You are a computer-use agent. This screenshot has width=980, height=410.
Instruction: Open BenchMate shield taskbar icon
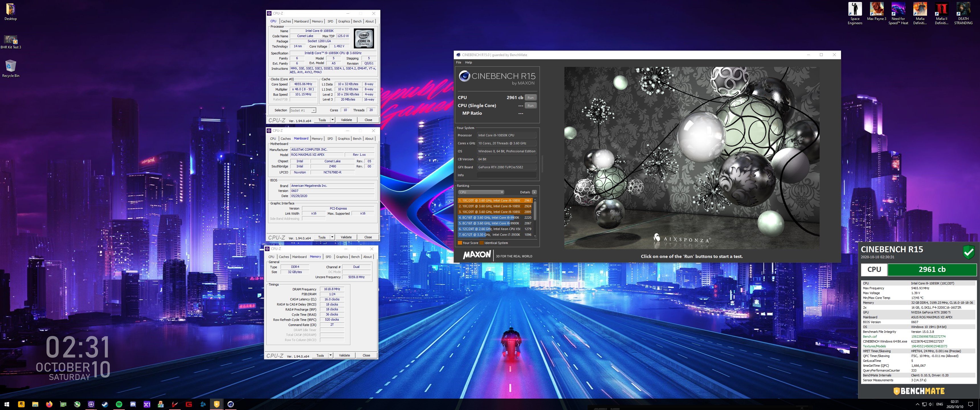(x=217, y=404)
